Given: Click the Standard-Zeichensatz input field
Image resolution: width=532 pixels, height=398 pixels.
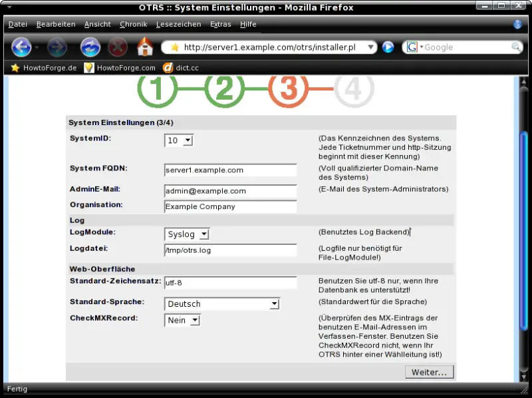Looking at the screenshot, I should click(230, 283).
